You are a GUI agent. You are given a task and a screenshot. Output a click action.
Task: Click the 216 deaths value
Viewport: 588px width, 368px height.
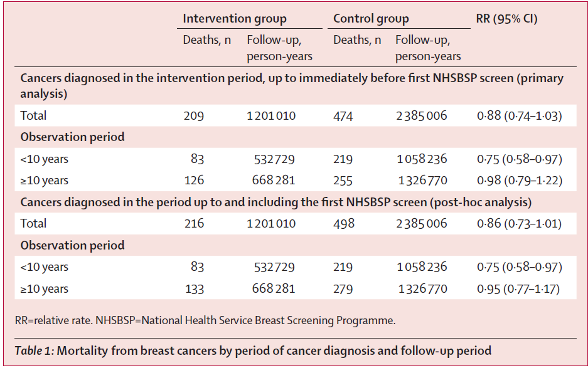(193, 224)
